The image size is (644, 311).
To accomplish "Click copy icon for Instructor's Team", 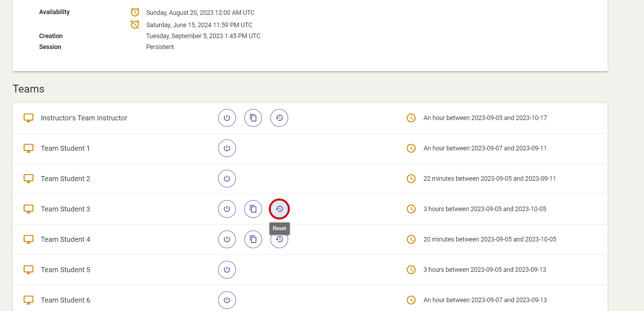I will [x=253, y=118].
